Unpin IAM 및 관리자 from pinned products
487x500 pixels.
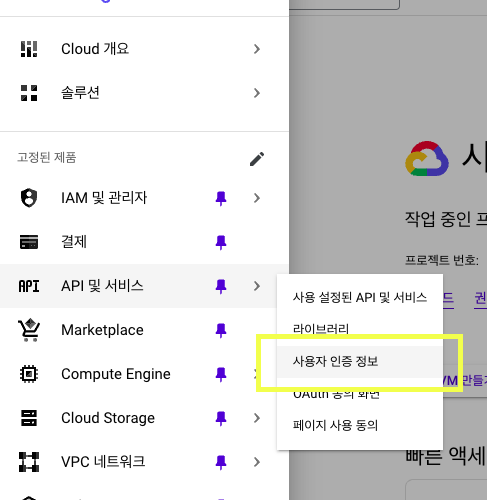click(221, 198)
